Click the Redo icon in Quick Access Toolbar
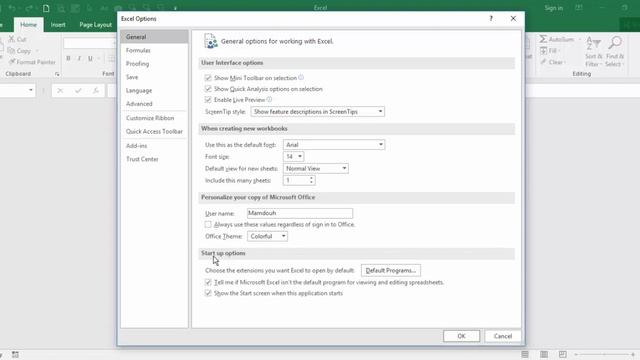This screenshot has width=640, height=360. coord(29,8)
